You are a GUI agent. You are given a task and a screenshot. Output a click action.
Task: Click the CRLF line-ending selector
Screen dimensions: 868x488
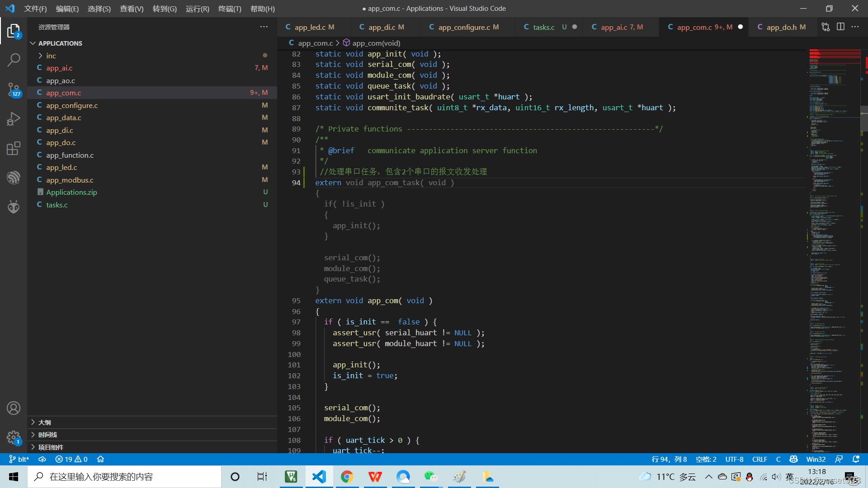759,459
